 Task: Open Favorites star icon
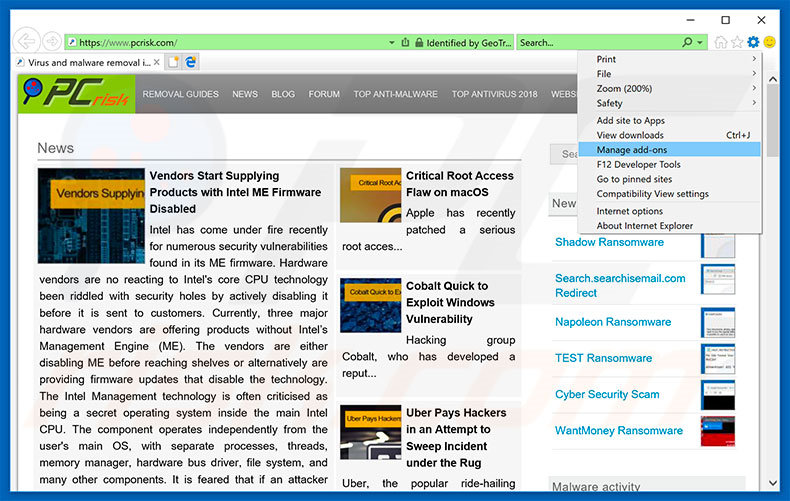click(x=737, y=42)
